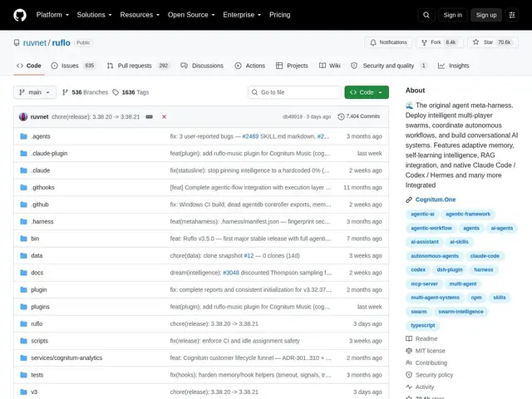Open the 7,404 Commits history link
This screenshot has width=532, height=399.
tap(359, 116)
